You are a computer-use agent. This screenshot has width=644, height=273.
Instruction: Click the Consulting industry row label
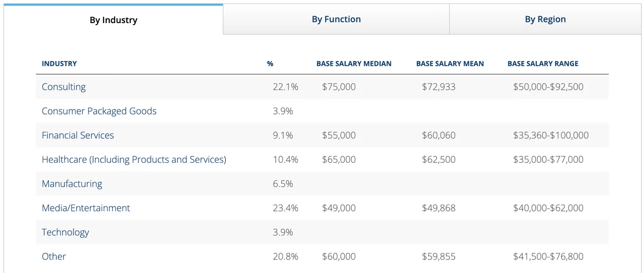(x=64, y=87)
